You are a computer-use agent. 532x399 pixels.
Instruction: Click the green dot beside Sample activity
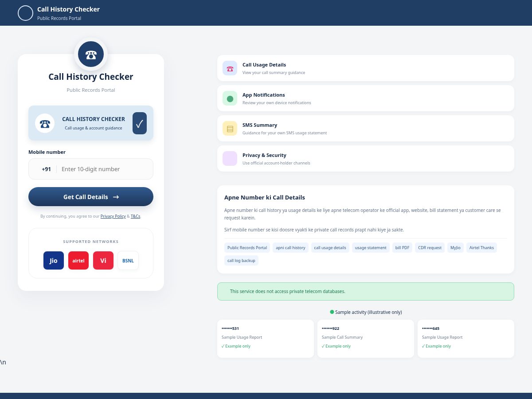(x=332, y=312)
